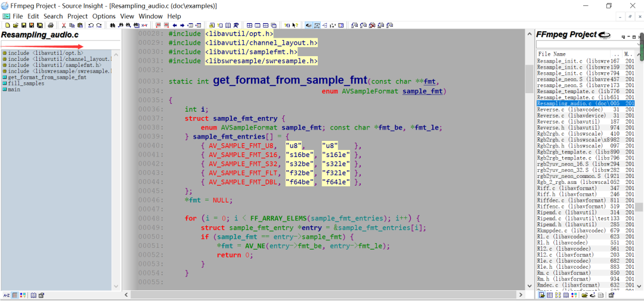Click the Search binoculars icon

(113, 25)
